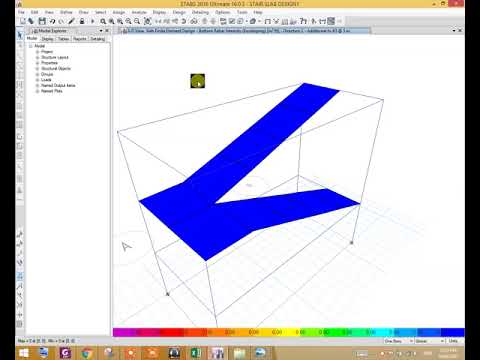The height and width of the screenshot is (360, 480).
Task: Open the Edit menu
Action: point(35,12)
